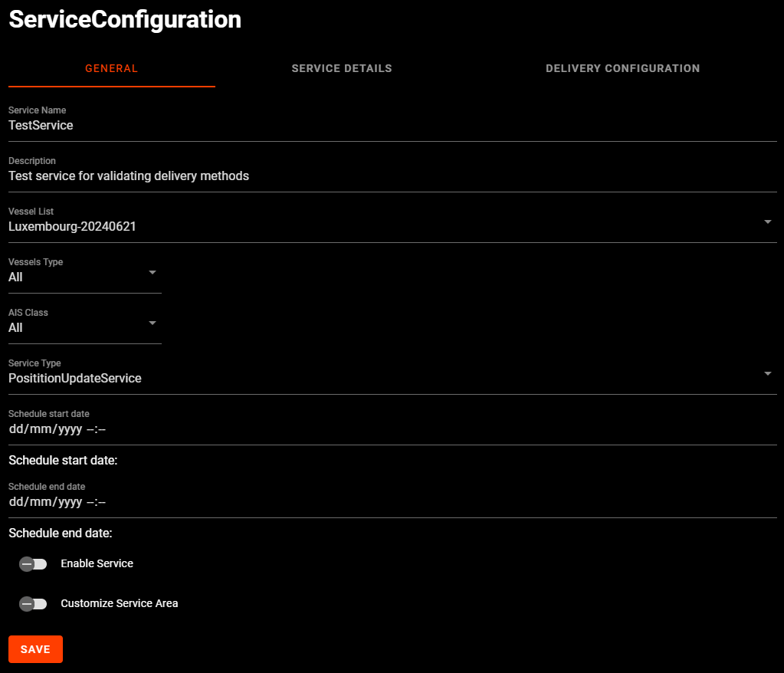Click the AIS Class dropdown arrow
The width and height of the screenshot is (784, 673).
[x=153, y=323]
